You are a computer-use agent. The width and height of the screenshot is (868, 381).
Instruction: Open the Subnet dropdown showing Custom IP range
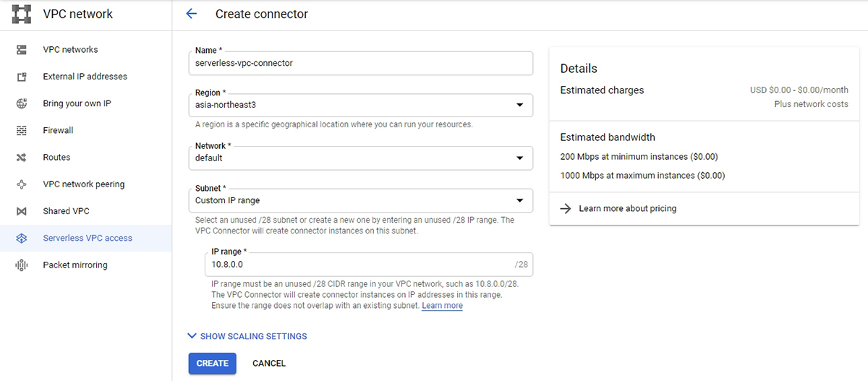tap(361, 200)
